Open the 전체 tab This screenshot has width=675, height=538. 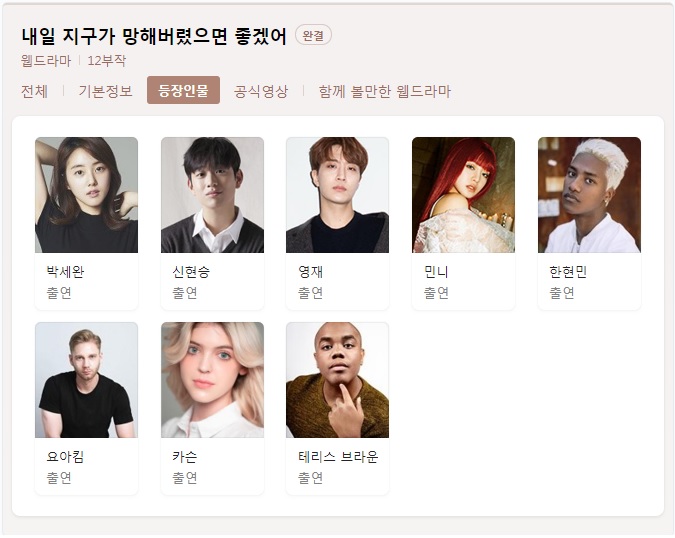pyautogui.click(x=34, y=91)
